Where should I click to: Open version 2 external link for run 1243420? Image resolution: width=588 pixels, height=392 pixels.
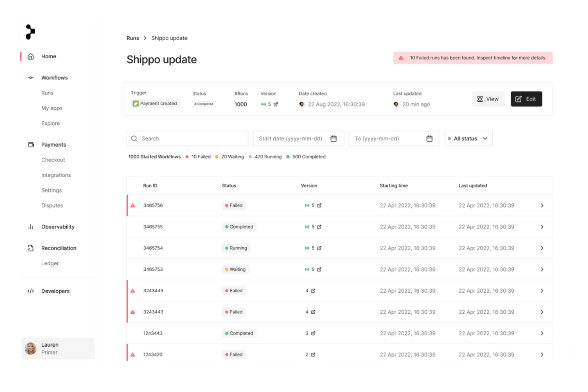tap(313, 355)
